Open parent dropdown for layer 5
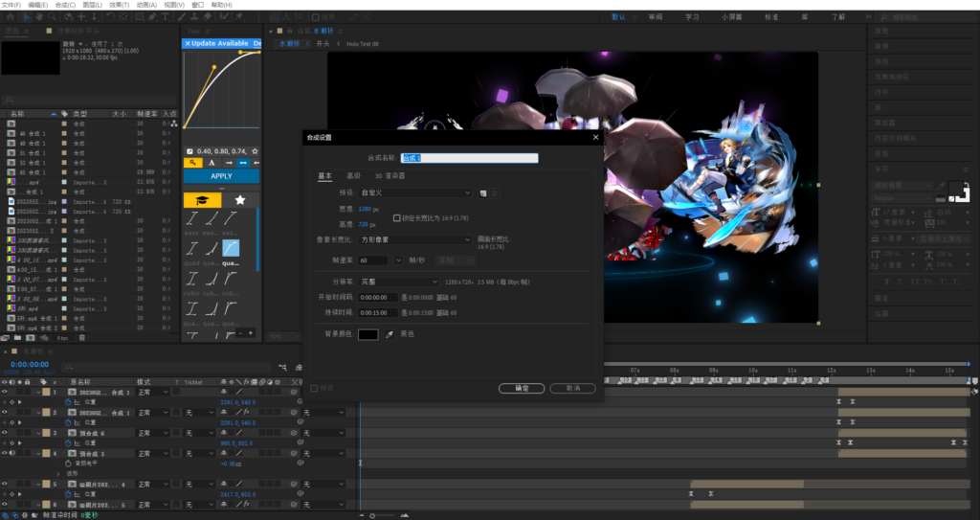Screen dimensions: 980x520 pos(323,485)
